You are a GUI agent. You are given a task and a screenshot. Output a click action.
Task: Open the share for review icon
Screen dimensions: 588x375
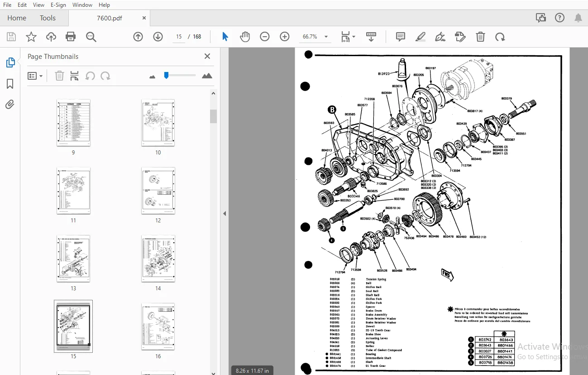click(x=540, y=18)
